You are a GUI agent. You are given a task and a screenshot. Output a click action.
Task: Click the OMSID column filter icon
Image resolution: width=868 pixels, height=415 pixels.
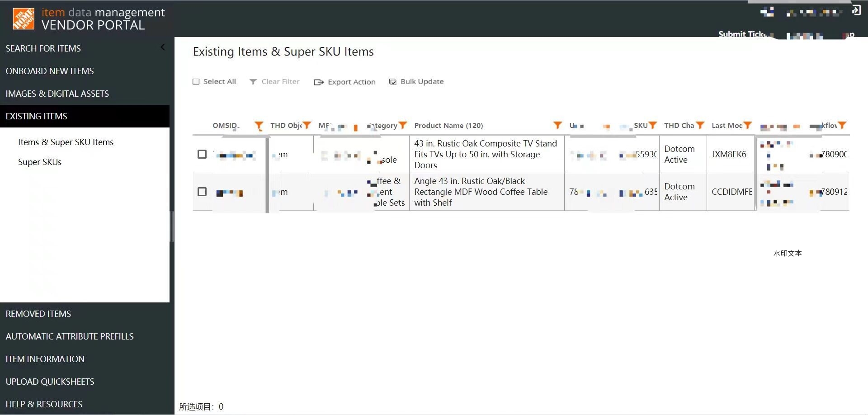click(x=259, y=126)
